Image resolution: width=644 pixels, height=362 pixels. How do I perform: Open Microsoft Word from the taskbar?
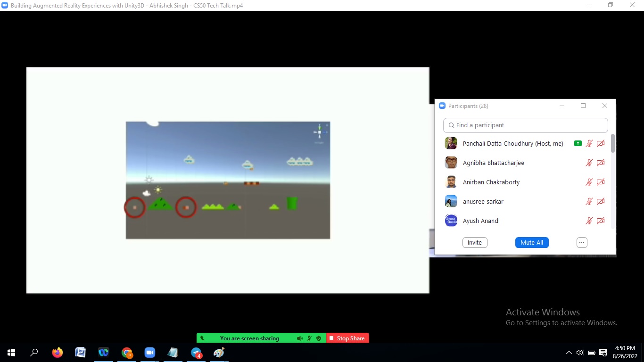81,352
